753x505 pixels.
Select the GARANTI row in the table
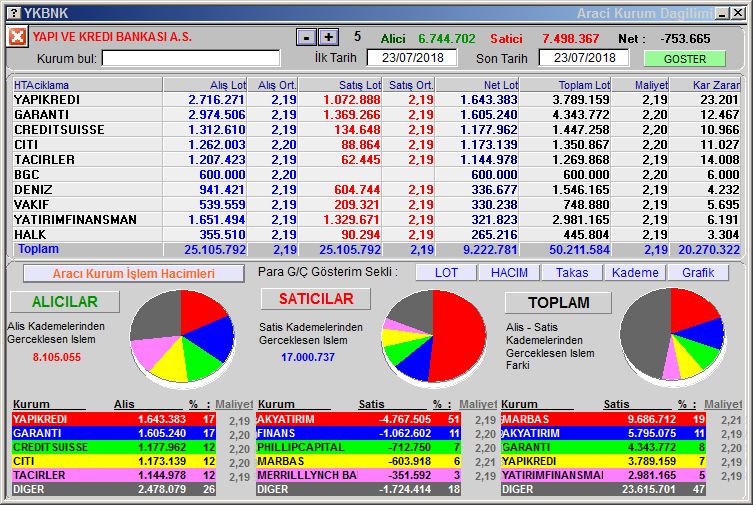tap(376, 115)
